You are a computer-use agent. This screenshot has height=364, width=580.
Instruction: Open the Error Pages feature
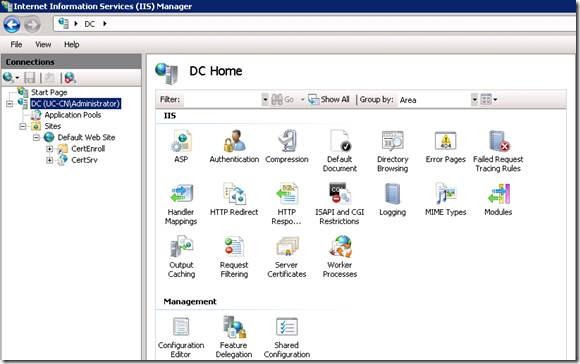(445, 146)
